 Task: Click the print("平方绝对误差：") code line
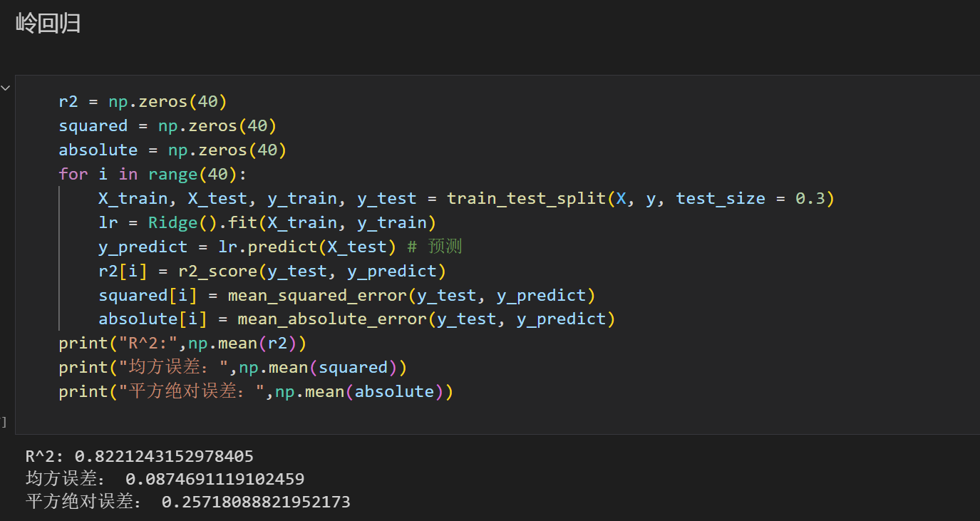point(256,392)
